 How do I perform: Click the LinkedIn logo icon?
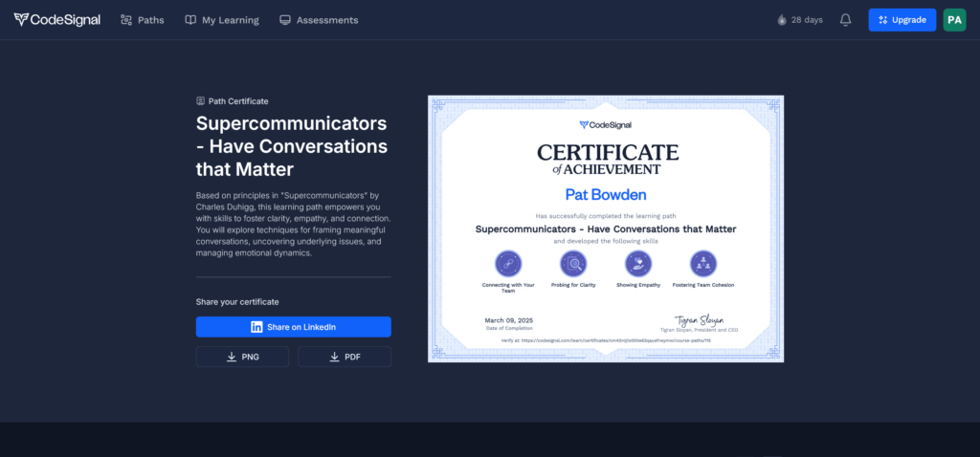(256, 327)
